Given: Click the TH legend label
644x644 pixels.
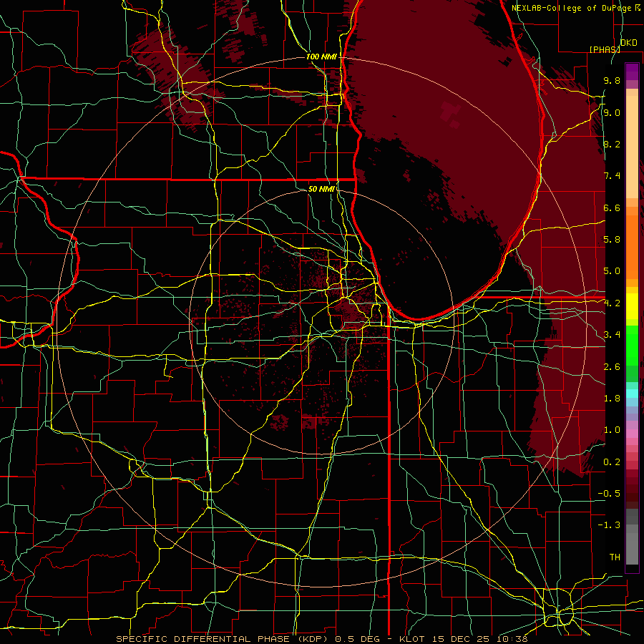Looking at the screenshot, I should pos(615,557).
